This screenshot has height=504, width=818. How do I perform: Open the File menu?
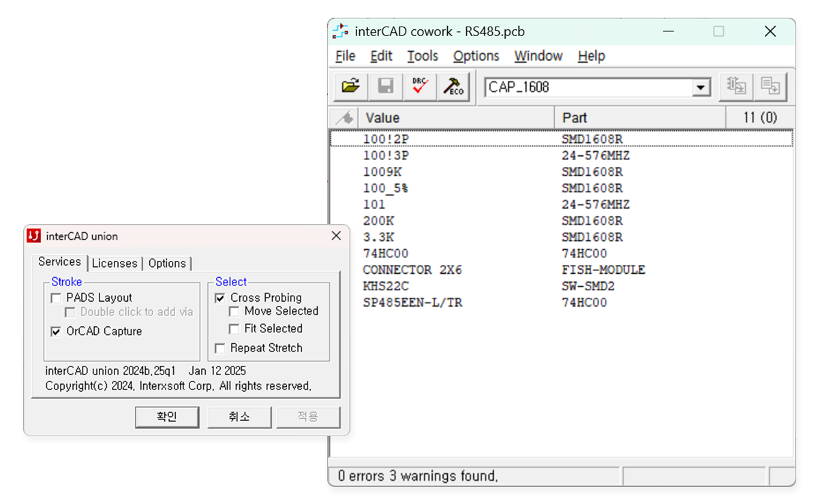(346, 56)
